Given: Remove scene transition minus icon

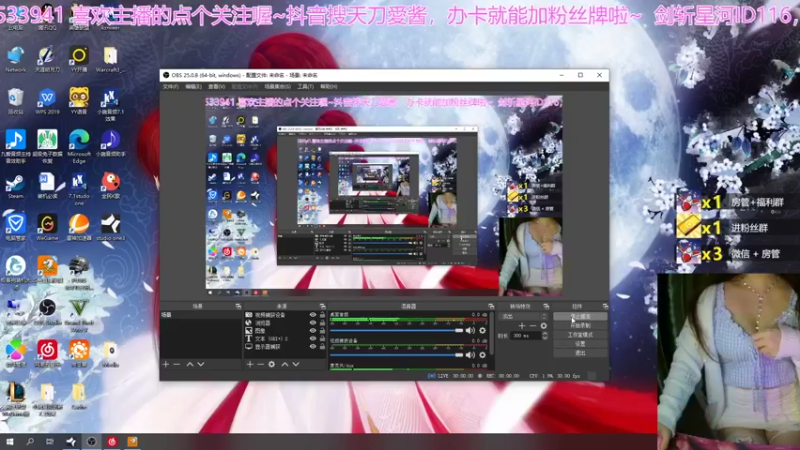Looking at the screenshot, I should tap(533, 326).
